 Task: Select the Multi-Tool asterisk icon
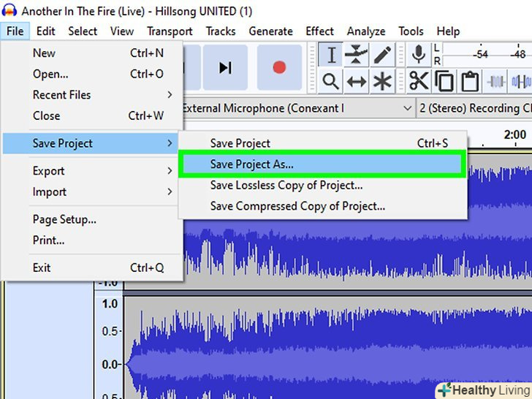(381, 81)
